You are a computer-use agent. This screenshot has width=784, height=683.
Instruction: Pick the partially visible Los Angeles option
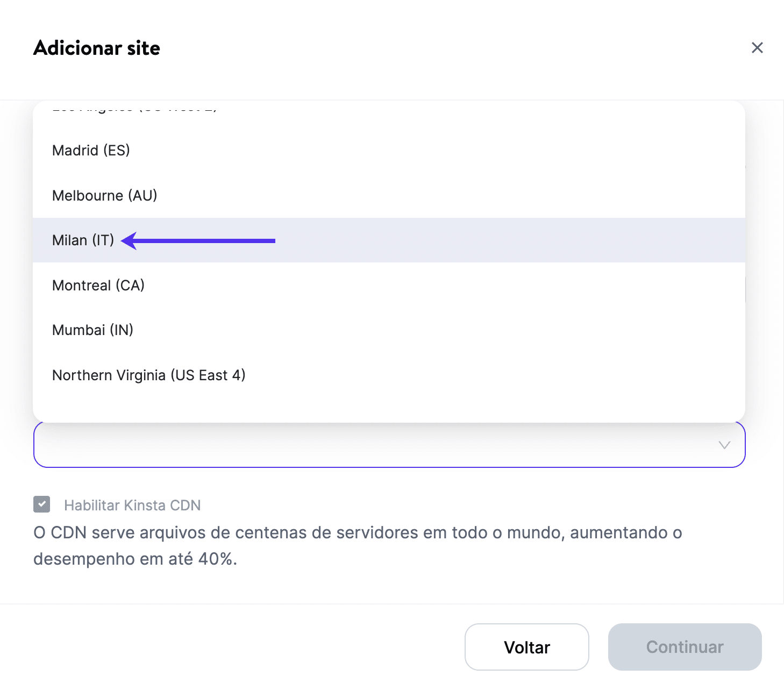point(134,108)
